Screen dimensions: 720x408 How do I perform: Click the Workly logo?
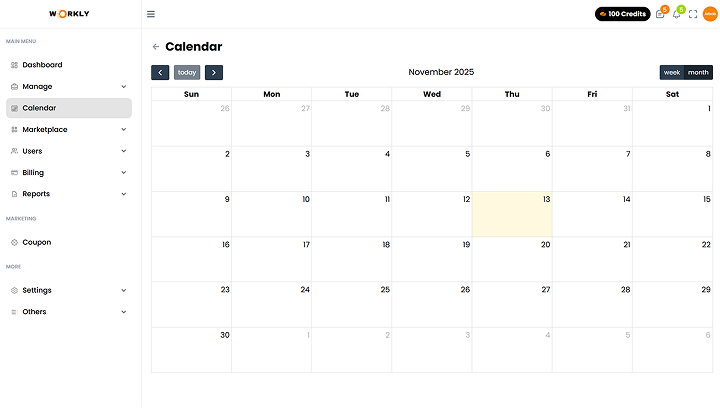69,14
